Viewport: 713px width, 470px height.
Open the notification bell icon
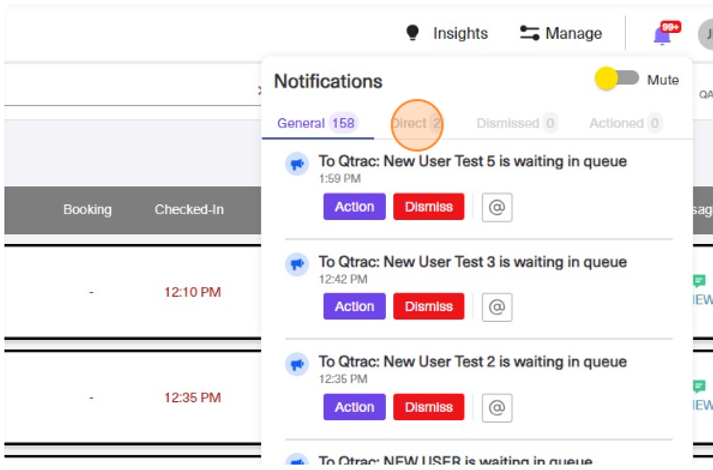tap(662, 35)
